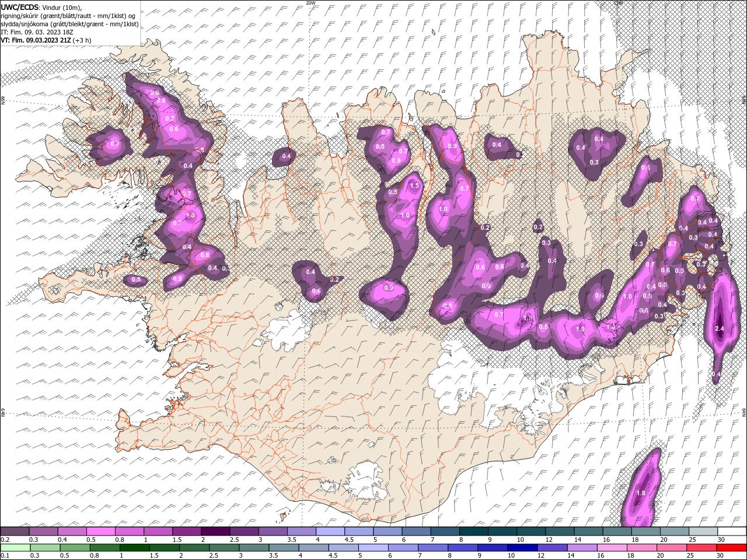Pick the 1 dark green swatch in the lower legend row
The height and width of the screenshot is (560, 747).
click(x=134, y=547)
